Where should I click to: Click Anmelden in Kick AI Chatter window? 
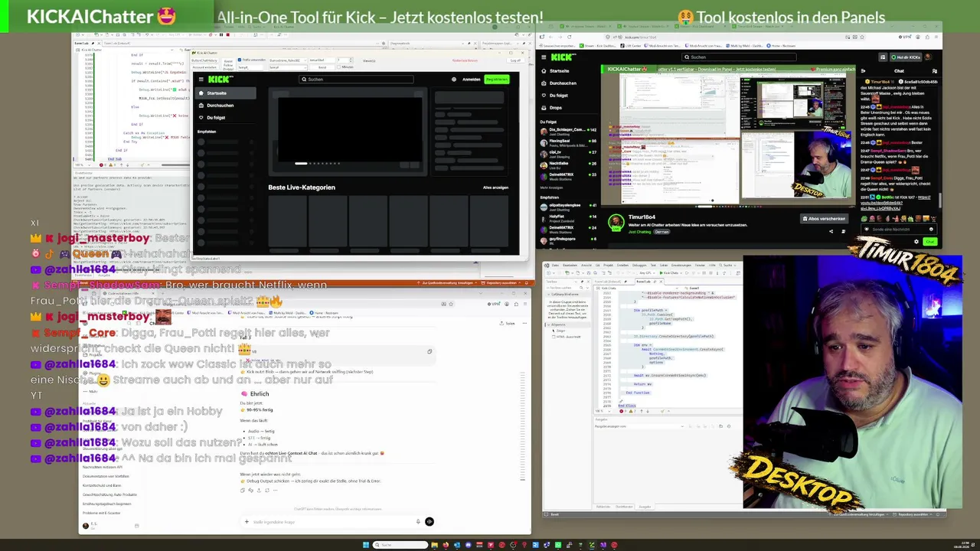tap(472, 79)
